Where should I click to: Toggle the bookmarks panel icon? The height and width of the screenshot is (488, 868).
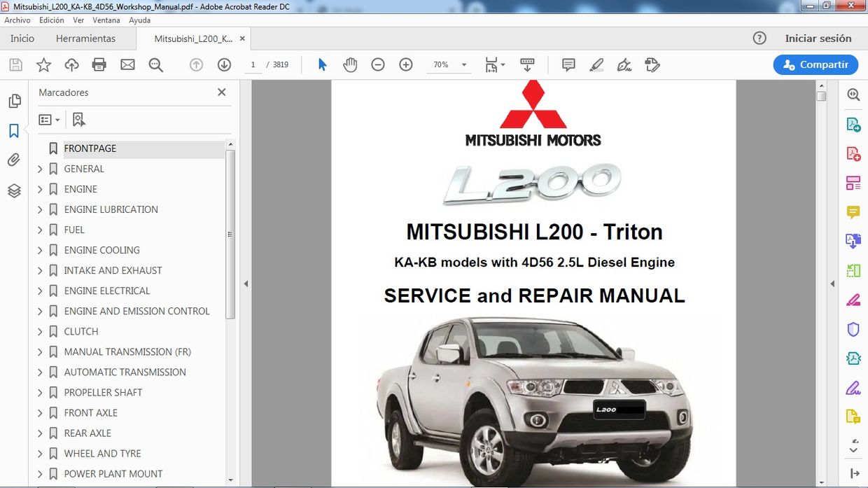14,131
